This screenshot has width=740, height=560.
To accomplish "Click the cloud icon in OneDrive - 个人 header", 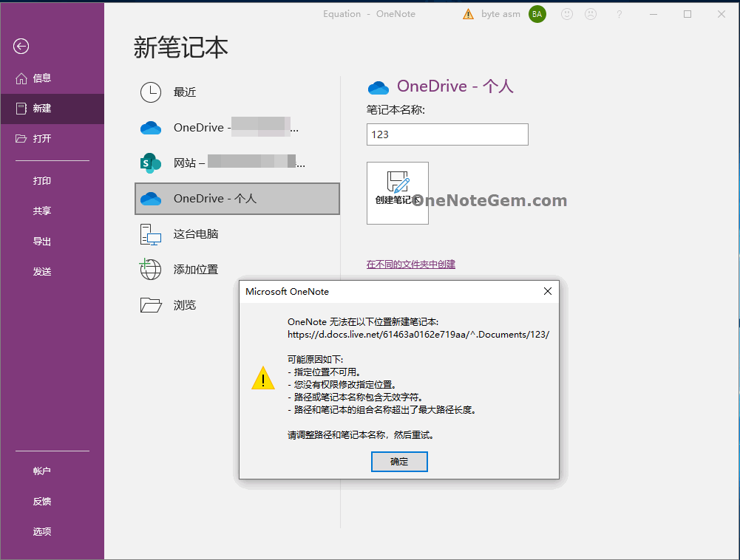I will (x=378, y=87).
